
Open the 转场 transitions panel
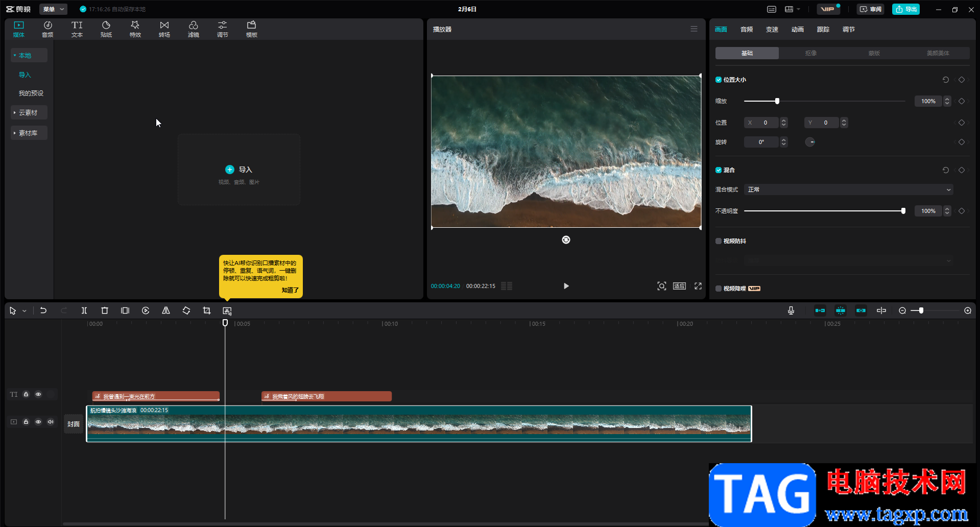164,29
